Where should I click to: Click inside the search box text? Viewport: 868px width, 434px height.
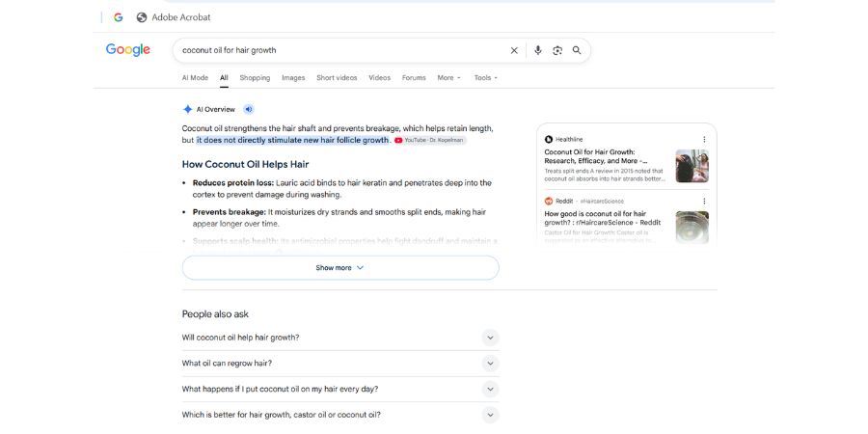pos(230,50)
